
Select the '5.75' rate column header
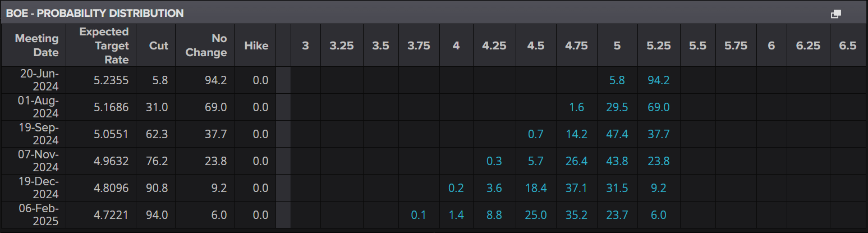(x=736, y=45)
